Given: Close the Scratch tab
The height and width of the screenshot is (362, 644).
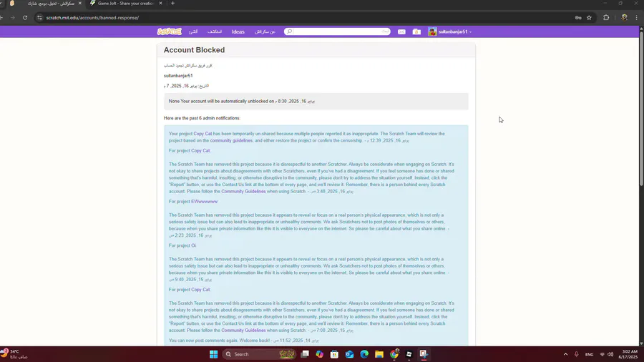Looking at the screenshot, I should pyautogui.click(x=79, y=4).
